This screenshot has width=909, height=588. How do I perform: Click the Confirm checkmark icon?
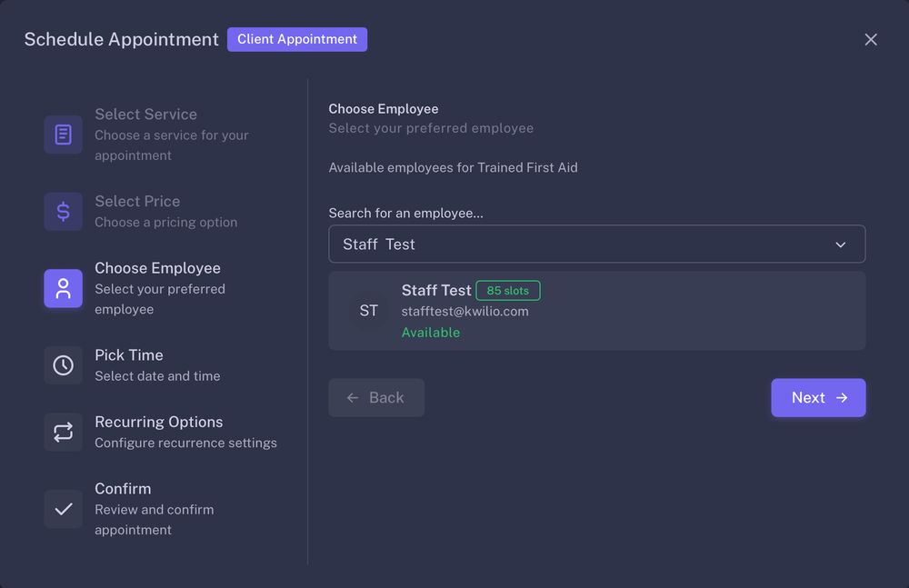coord(63,509)
